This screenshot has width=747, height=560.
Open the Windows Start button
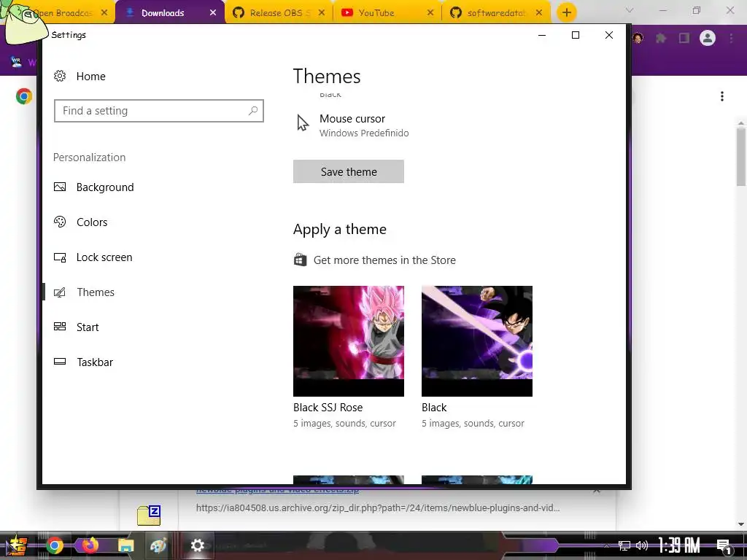(x=16, y=545)
